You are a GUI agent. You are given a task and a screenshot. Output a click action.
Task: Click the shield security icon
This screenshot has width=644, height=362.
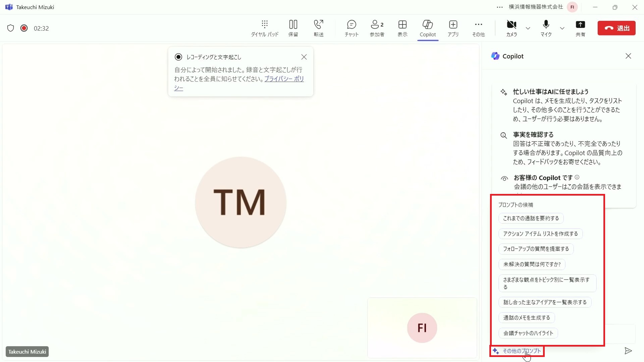(x=11, y=28)
